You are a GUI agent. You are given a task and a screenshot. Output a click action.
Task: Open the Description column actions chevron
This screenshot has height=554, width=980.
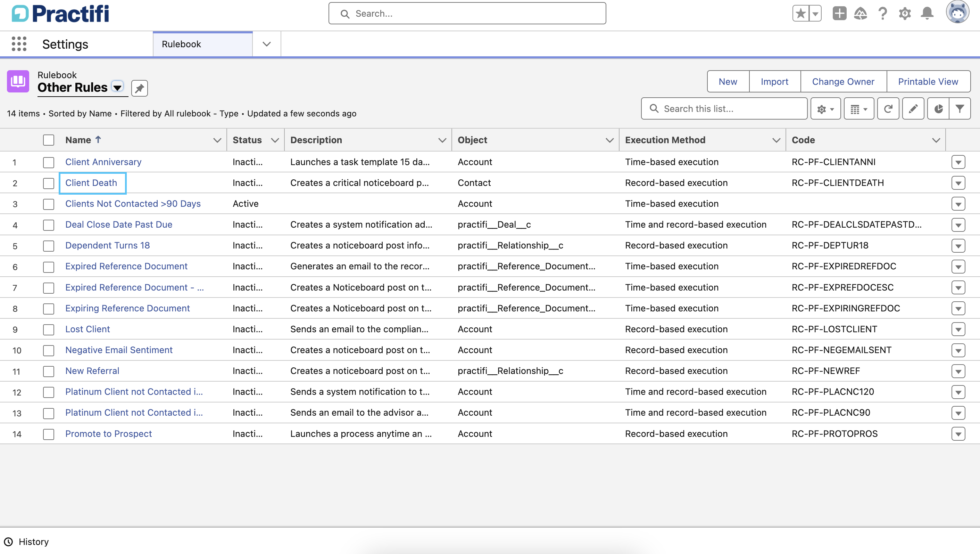pyautogui.click(x=442, y=140)
